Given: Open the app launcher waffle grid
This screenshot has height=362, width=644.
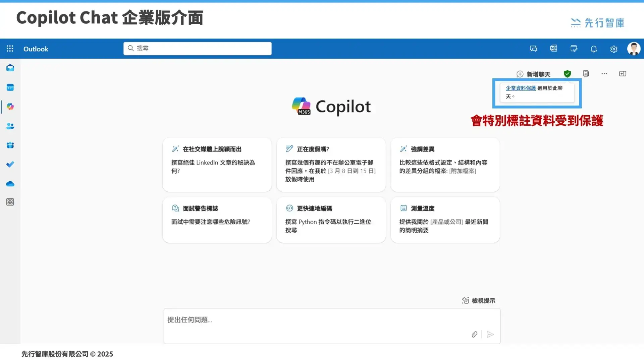Looking at the screenshot, I should pyautogui.click(x=10, y=49).
